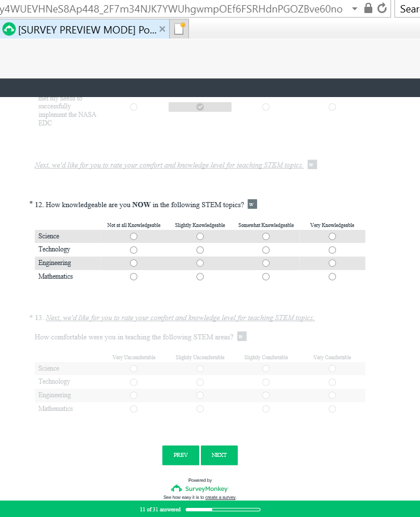Click the SurveyMonkey logo in the footer

click(x=200, y=489)
